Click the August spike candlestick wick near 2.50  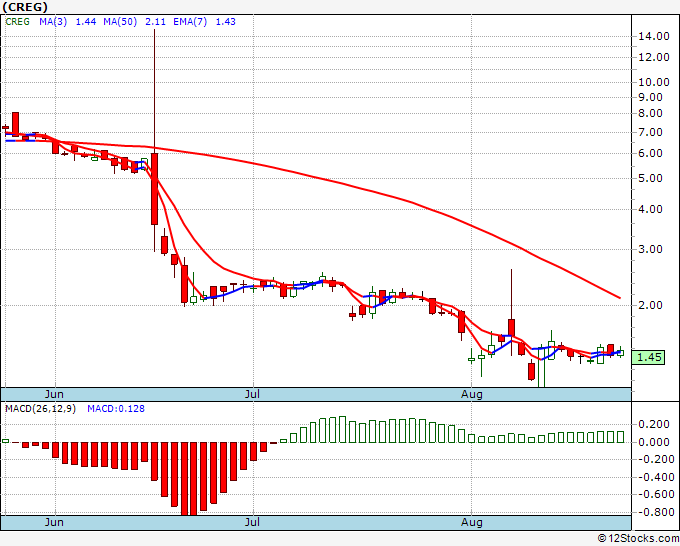click(x=512, y=295)
